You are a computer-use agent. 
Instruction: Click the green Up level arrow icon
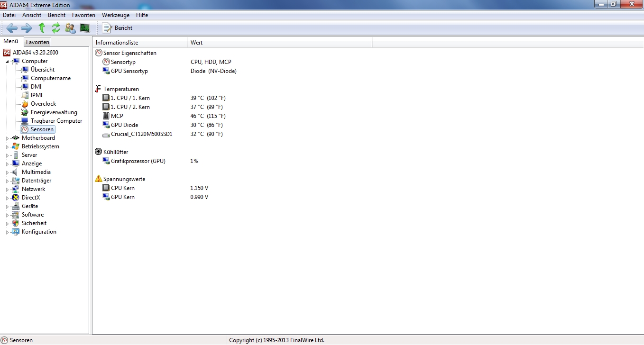[x=42, y=28]
